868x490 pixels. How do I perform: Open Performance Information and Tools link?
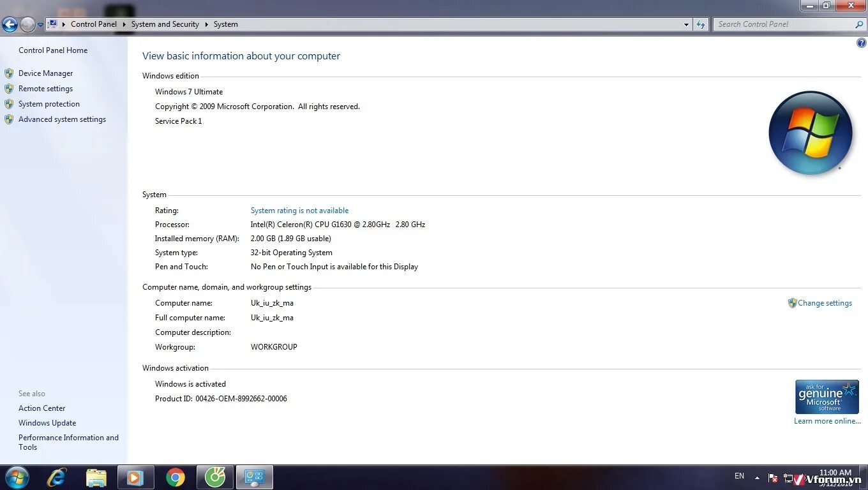point(68,442)
